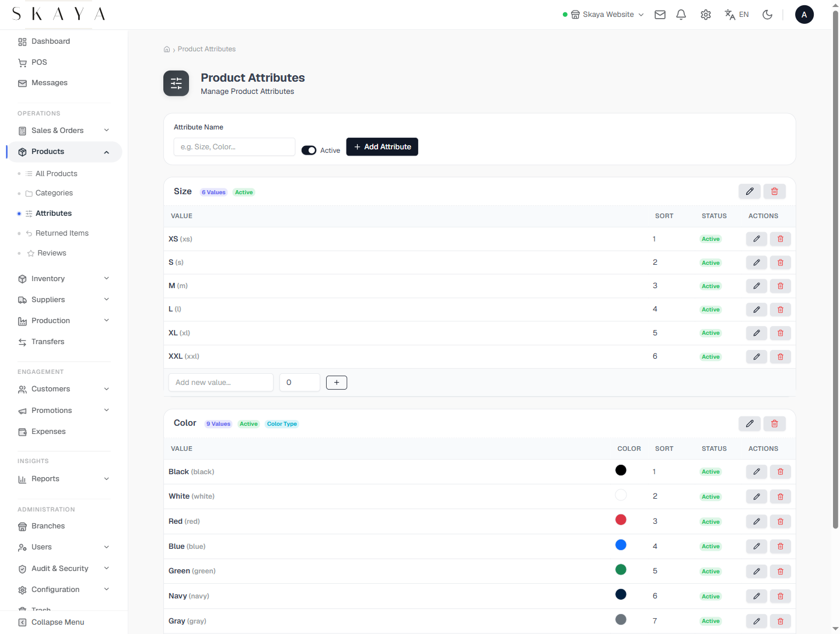This screenshot has height=634, width=840.
Task: Delete the Size attribute trash icon
Action: tap(775, 191)
